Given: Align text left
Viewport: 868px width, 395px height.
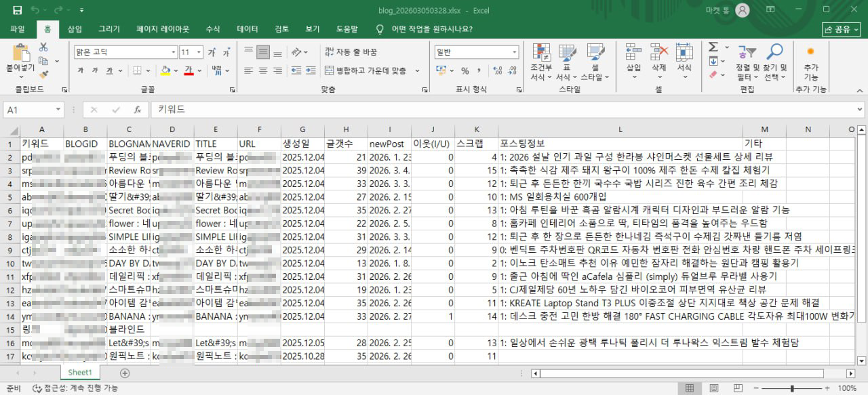Looking at the screenshot, I should pyautogui.click(x=248, y=70).
